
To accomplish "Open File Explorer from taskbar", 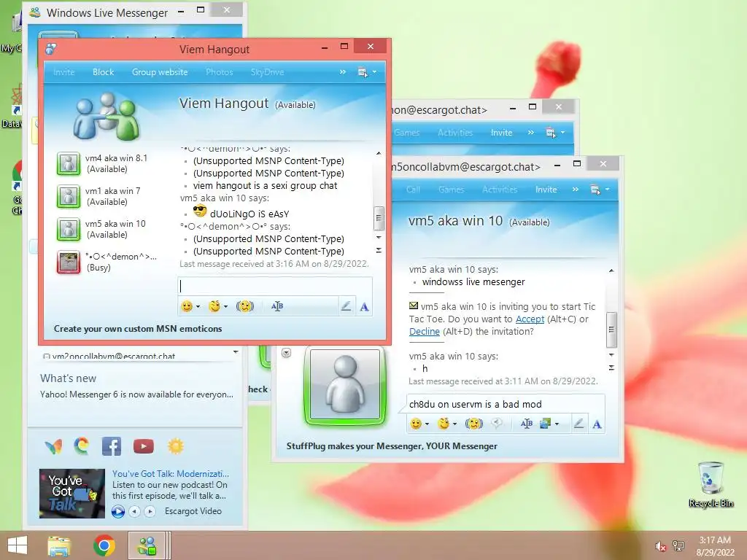I will coord(59,545).
